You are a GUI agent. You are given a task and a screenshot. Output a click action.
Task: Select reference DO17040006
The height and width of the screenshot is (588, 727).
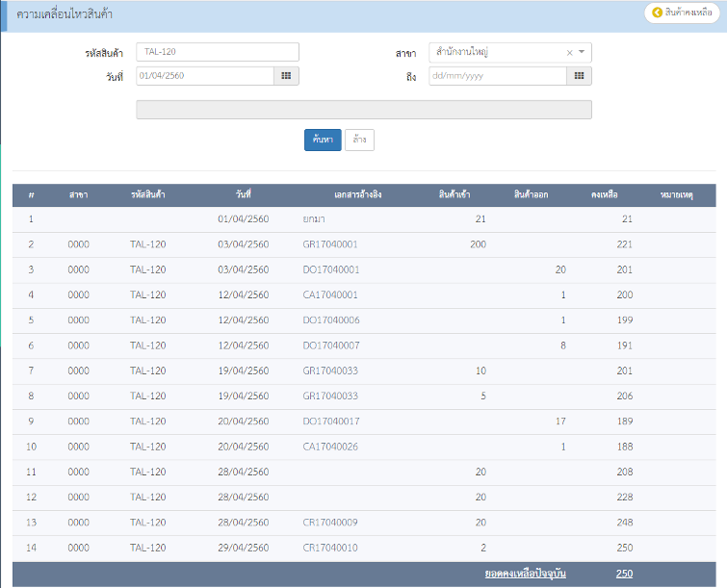pyautogui.click(x=331, y=320)
